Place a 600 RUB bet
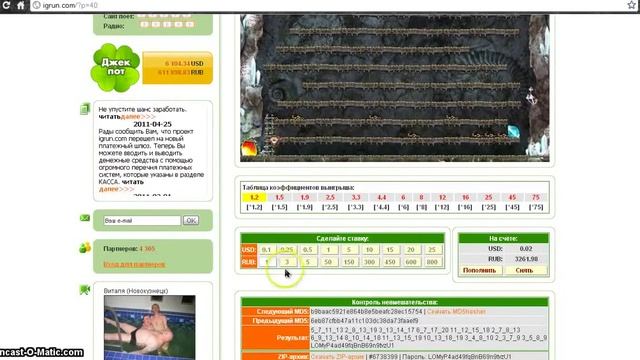Image resolution: width=640 pixels, height=360 pixels. click(x=411, y=262)
